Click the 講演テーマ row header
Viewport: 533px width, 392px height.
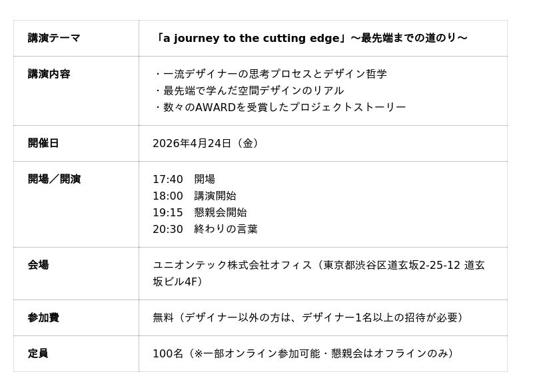tap(54, 38)
